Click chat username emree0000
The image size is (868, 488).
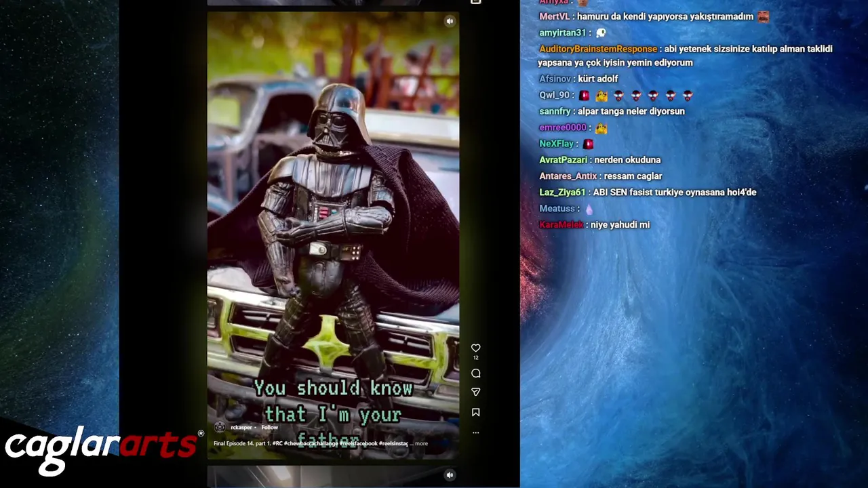click(563, 127)
